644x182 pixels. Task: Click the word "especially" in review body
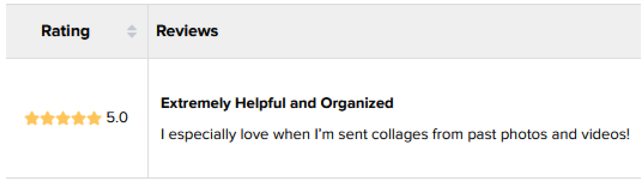point(202,135)
